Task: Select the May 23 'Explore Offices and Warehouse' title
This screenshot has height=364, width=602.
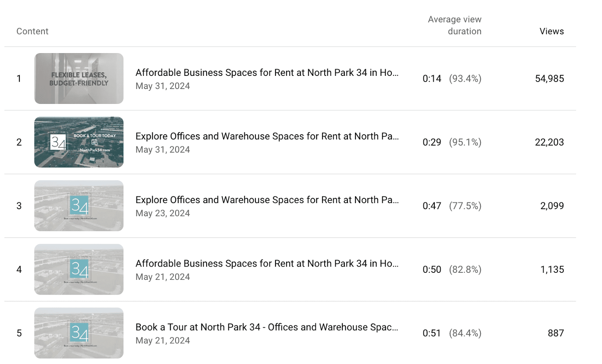Action: click(267, 200)
